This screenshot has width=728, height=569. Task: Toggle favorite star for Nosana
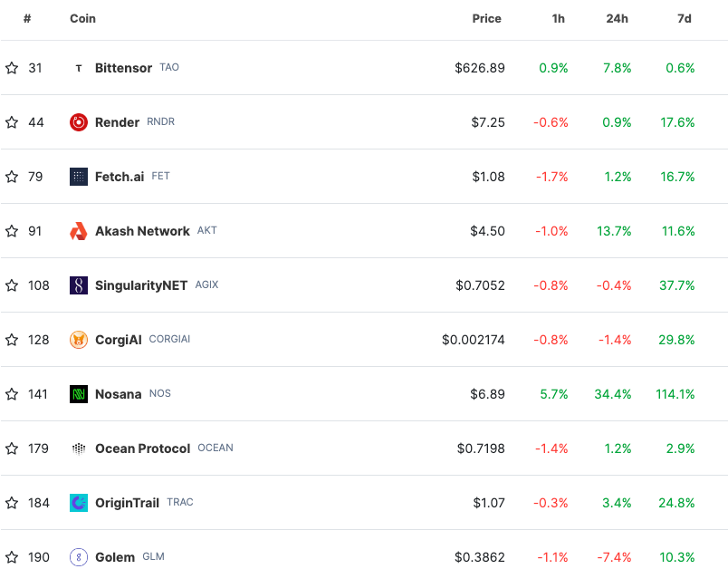pos(12,394)
